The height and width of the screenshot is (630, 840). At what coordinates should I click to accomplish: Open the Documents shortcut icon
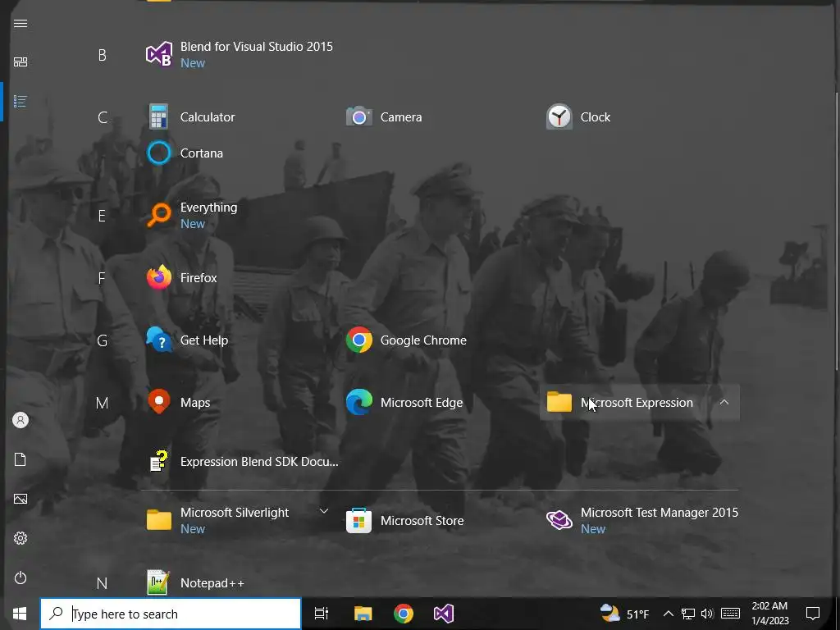point(21,459)
